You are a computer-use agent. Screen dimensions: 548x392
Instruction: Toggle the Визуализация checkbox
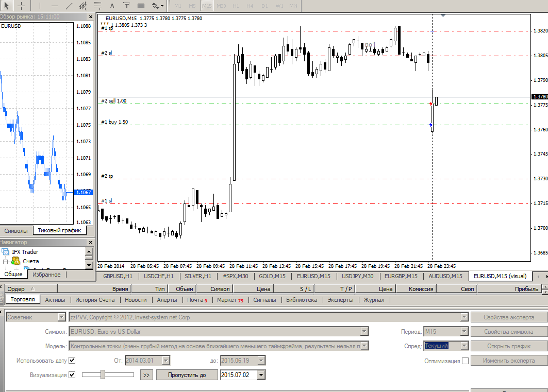click(x=72, y=375)
